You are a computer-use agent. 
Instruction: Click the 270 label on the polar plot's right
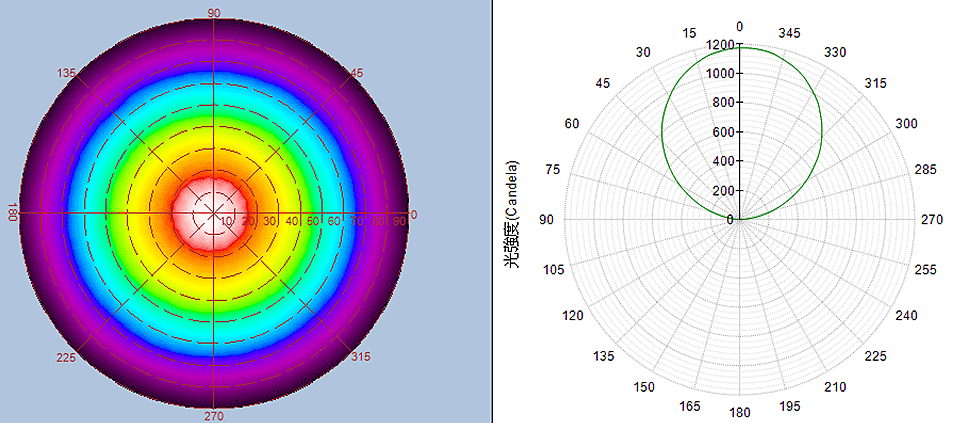(x=932, y=219)
